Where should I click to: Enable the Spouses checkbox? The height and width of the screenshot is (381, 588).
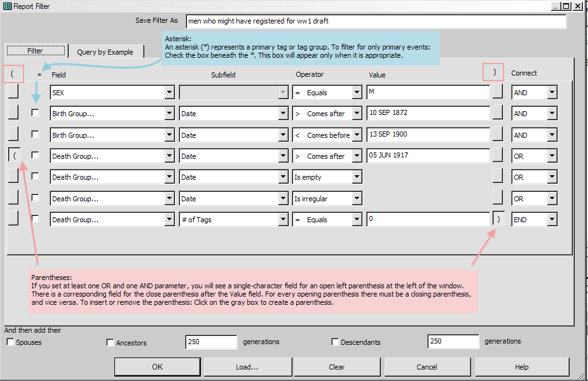tap(11, 342)
